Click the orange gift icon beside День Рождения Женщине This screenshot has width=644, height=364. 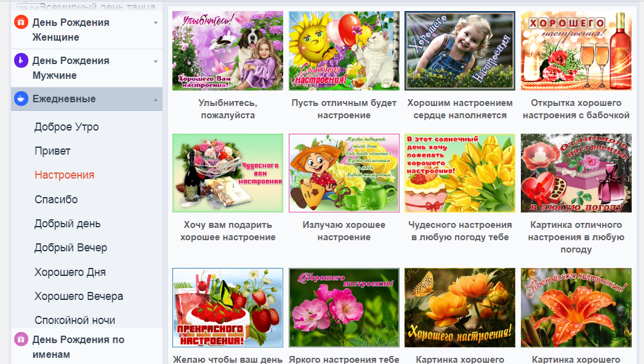tap(21, 23)
